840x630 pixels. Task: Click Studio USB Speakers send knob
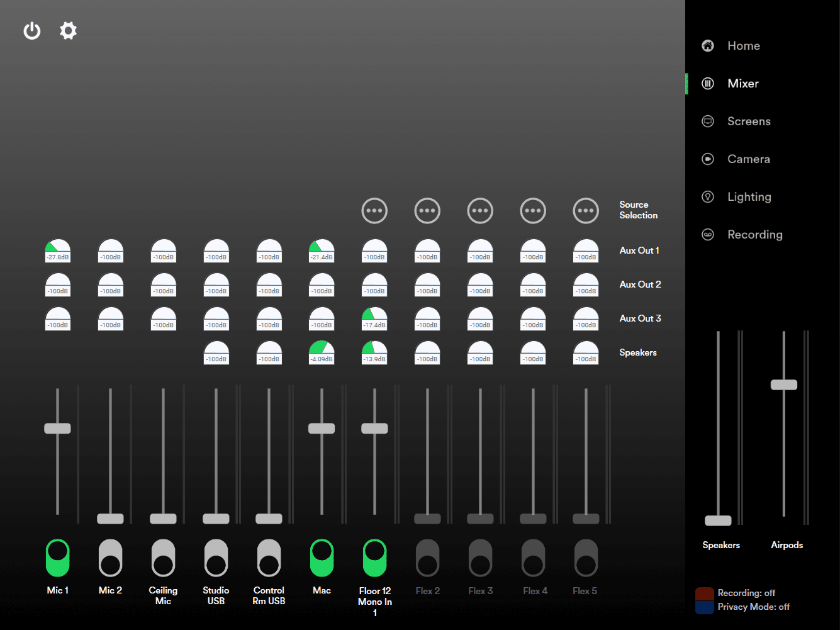[x=216, y=352]
